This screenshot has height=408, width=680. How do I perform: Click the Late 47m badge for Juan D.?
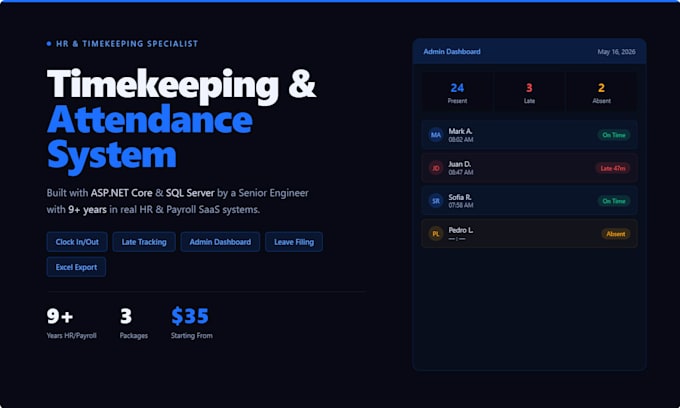(x=613, y=168)
